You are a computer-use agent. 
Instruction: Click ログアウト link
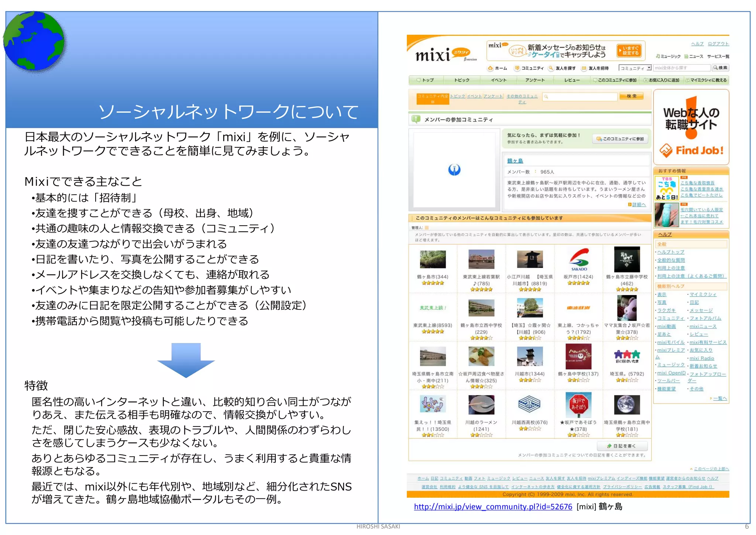(718, 44)
